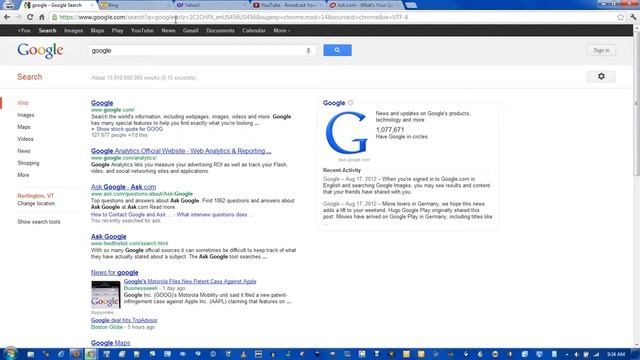Viewport: 640px width, 360px height.
Task: Open Gmail in the black bar
Action: [x=190, y=31]
